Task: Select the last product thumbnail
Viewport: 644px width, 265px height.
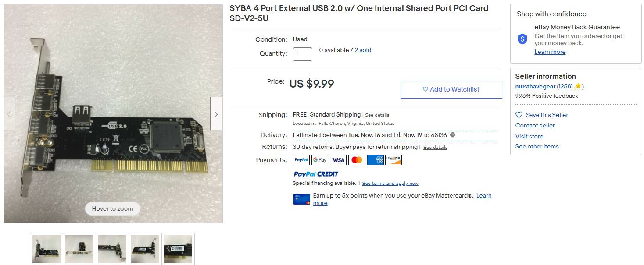Action: coord(178,249)
